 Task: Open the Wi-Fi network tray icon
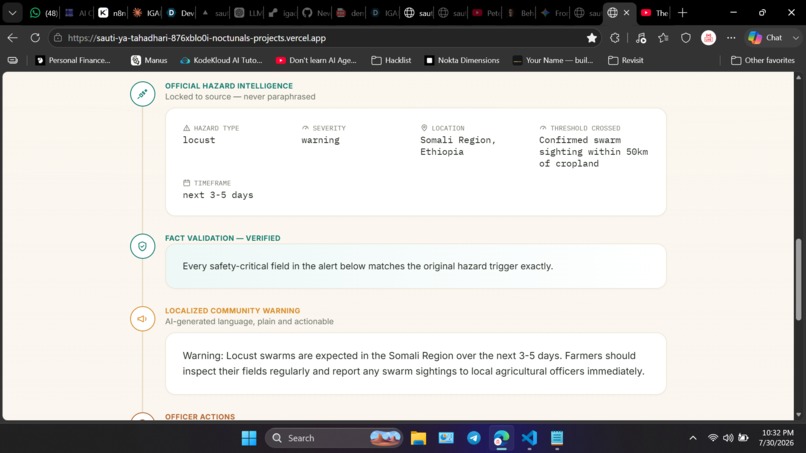point(713,438)
